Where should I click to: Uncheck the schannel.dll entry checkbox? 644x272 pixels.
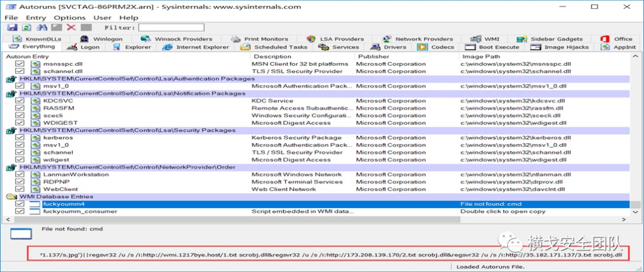pyautogui.click(x=20, y=71)
